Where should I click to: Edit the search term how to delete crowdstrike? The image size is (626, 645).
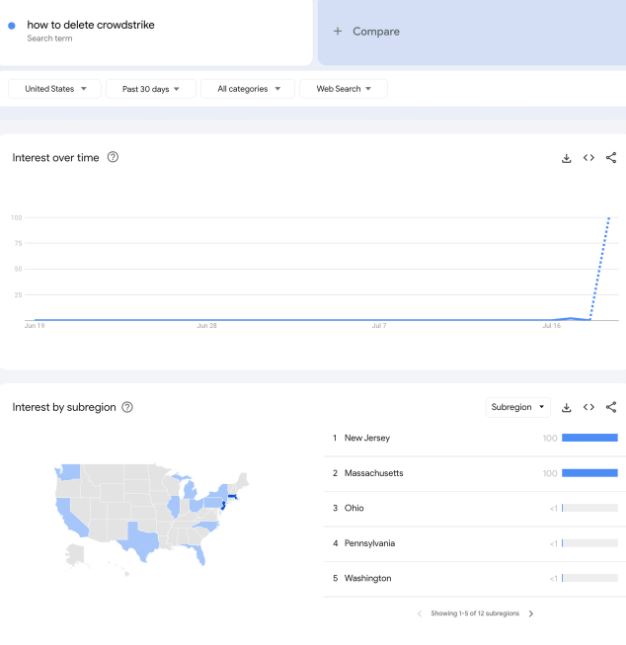tap(91, 25)
